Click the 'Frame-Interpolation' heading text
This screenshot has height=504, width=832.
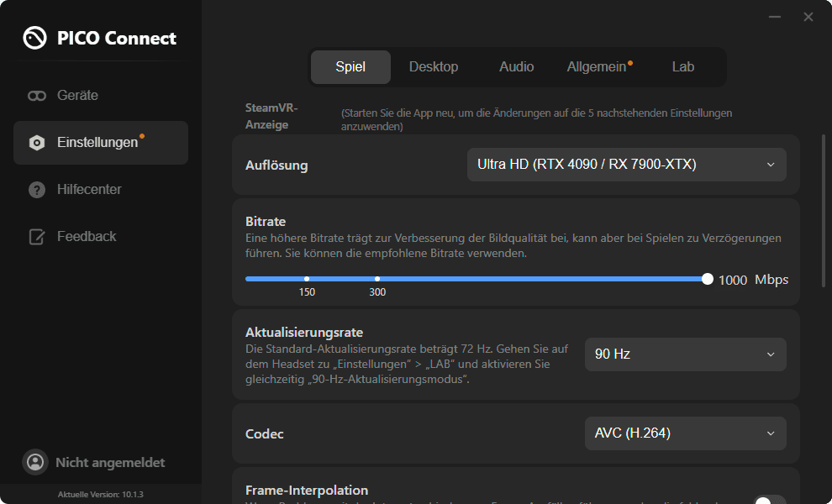tap(307, 491)
